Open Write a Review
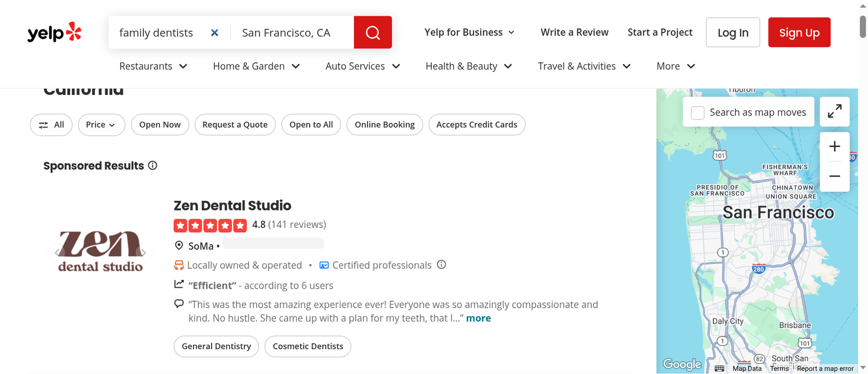This screenshot has width=868, height=374. (575, 33)
